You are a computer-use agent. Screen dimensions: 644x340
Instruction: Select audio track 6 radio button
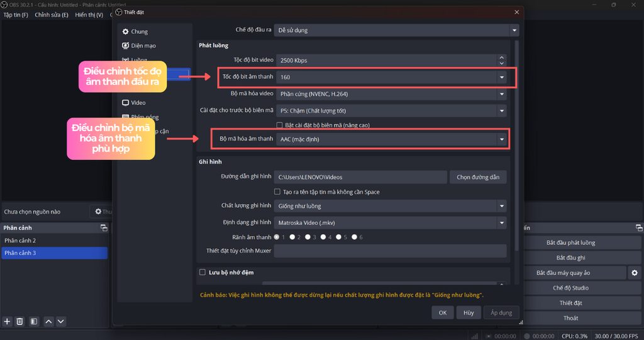pyautogui.click(x=354, y=237)
